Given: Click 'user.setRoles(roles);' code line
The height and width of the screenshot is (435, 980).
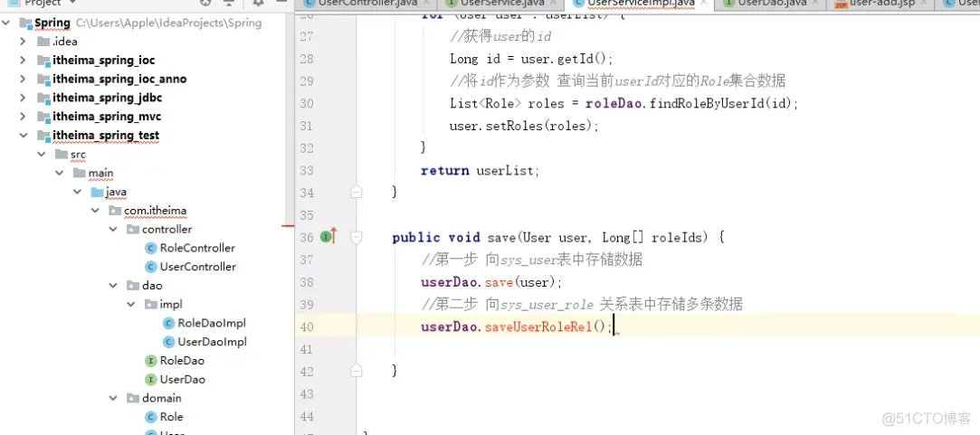Looking at the screenshot, I should point(524,126).
